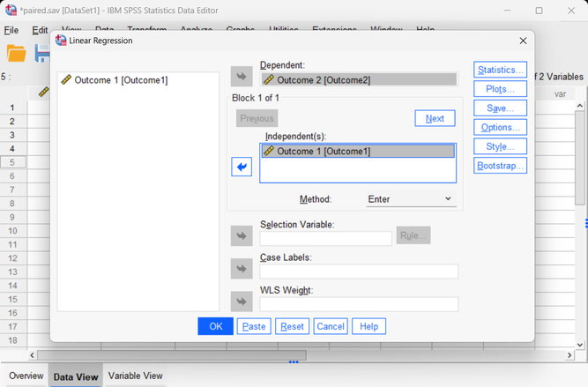The image size is (588, 387).
Task: Click the SPSS application icon in title bar
Action: [11, 10]
